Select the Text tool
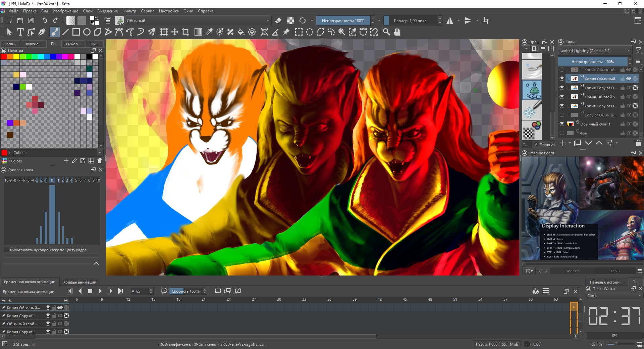Image resolution: width=644 pixels, height=349 pixels. pos(20,32)
